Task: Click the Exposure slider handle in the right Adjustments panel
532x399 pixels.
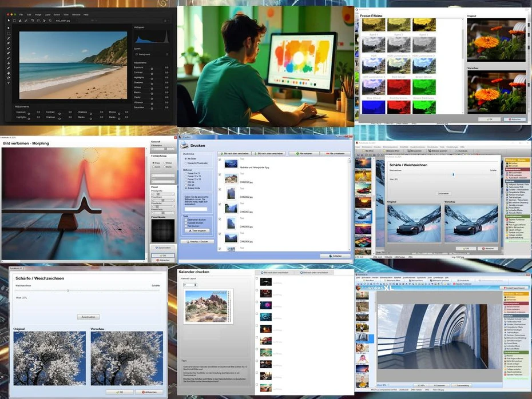Action: point(152,67)
